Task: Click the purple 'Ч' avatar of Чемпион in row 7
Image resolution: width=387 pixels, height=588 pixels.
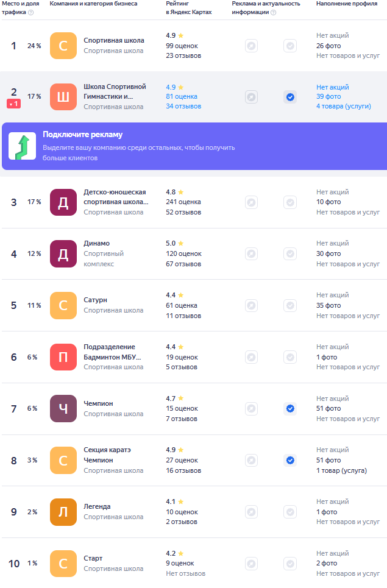Action: click(x=63, y=409)
